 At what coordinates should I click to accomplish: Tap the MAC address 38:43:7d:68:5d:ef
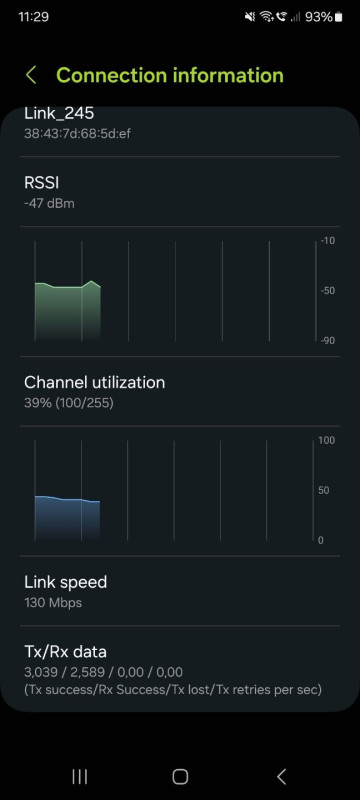[x=79, y=134]
